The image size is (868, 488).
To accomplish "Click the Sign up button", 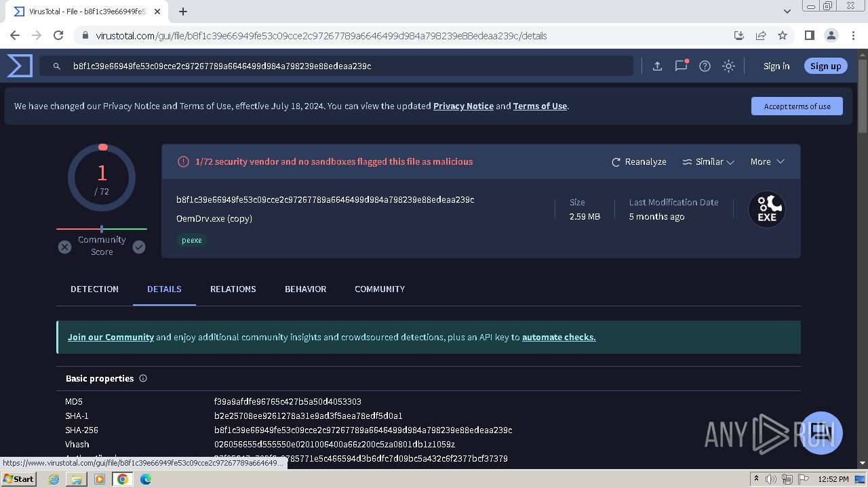I will (825, 66).
